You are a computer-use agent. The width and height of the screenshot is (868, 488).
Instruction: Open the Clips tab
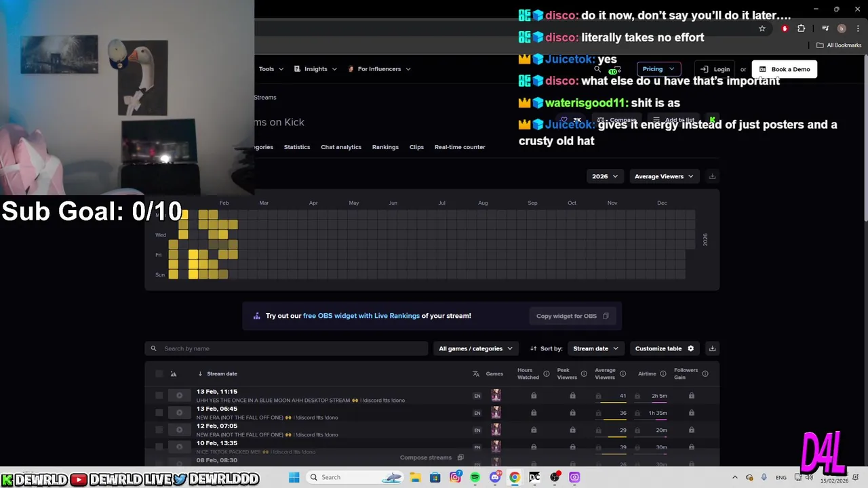click(416, 147)
